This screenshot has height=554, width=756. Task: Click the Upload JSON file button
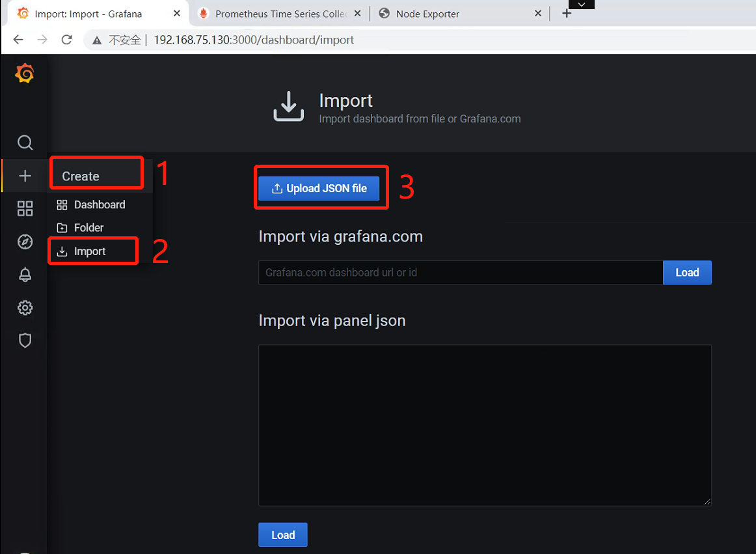pos(319,188)
